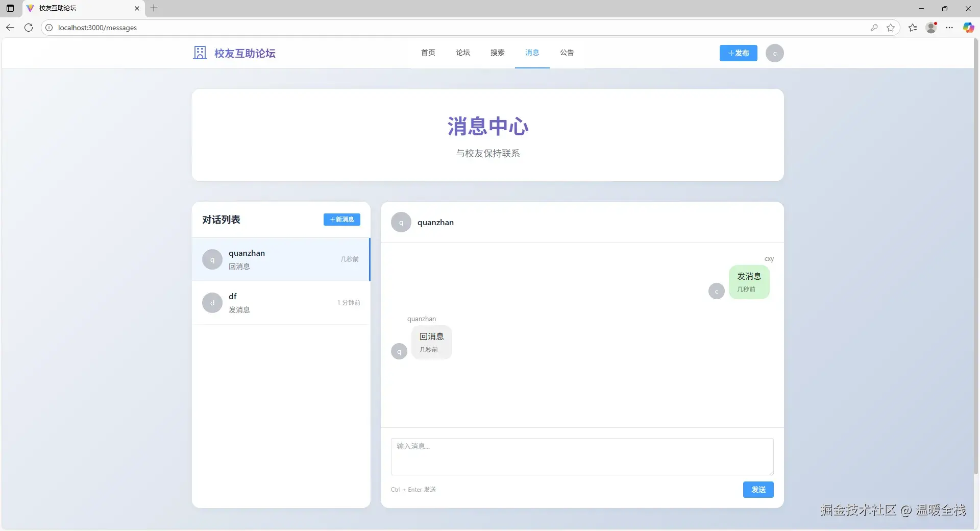The width and height of the screenshot is (980, 531).
Task: View site information icon in address bar
Action: tap(49, 28)
